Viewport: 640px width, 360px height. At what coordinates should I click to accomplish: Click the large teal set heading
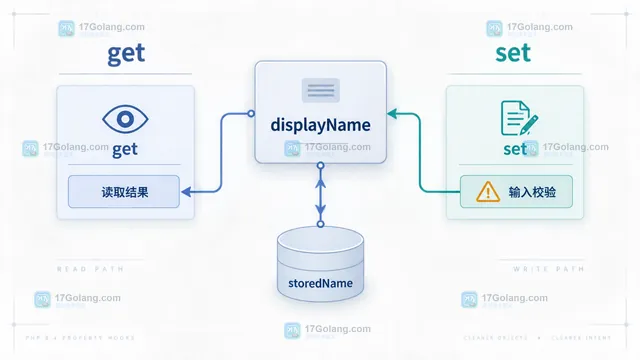pyautogui.click(x=513, y=53)
